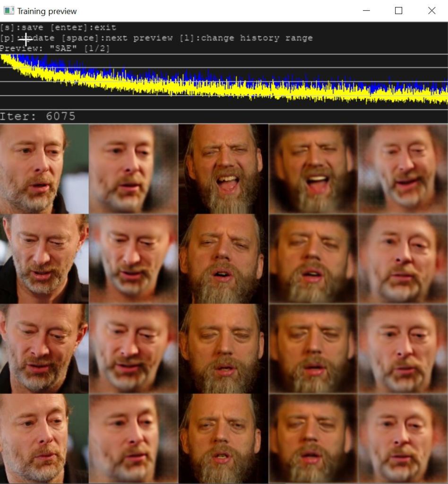This screenshot has width=448, height=484.
Task: Click the yellow and blue loss history graph
Action: pos(224,81)
